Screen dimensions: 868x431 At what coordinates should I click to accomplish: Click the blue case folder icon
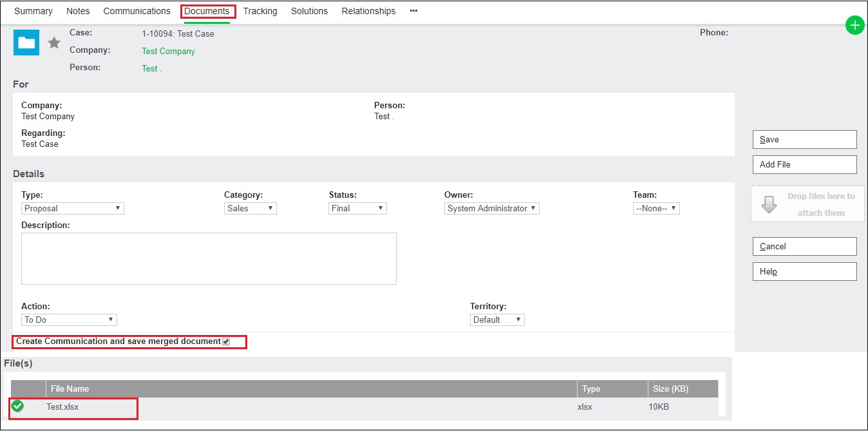[26, 43]
